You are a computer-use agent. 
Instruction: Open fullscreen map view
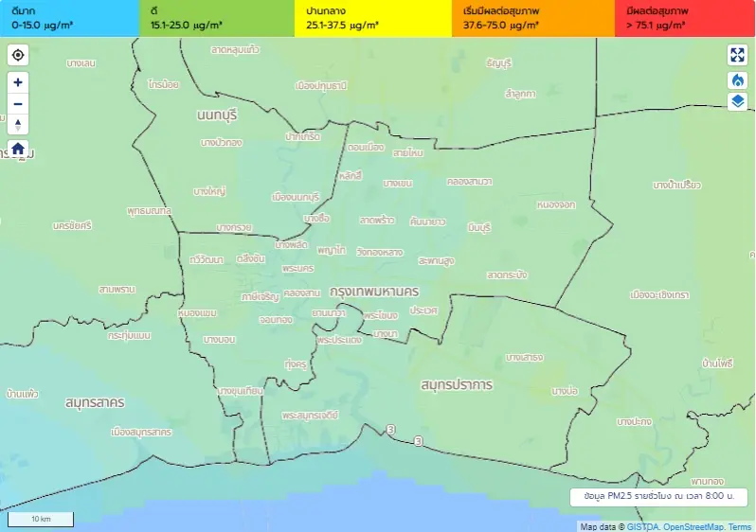pos(737,55)
